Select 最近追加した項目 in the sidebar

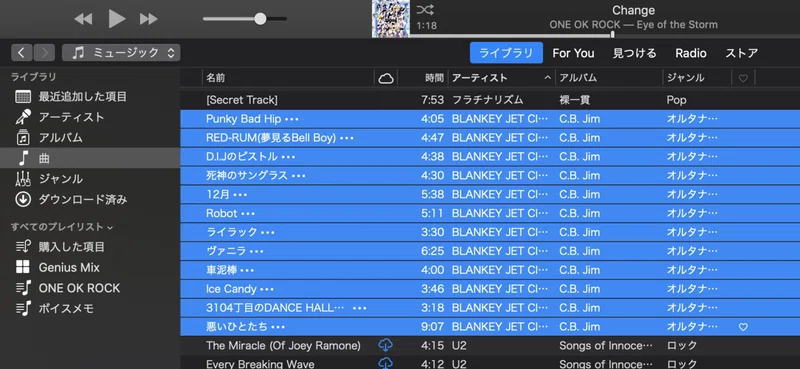pos(83,96)
